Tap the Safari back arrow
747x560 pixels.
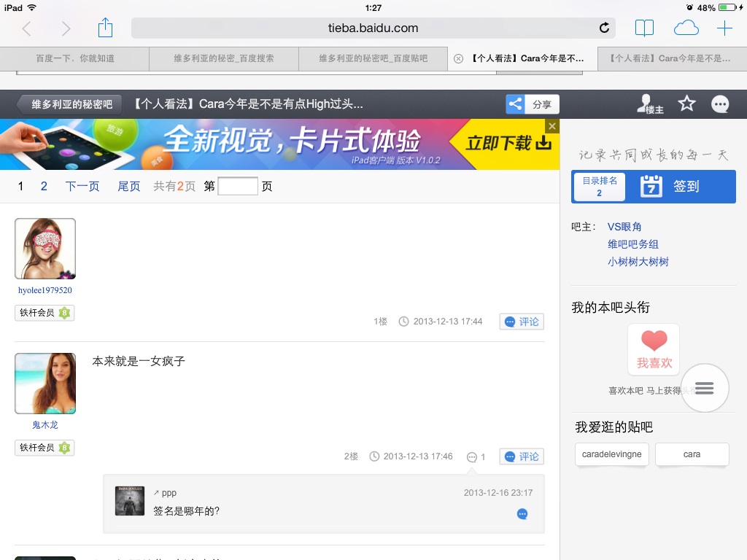pos(27,28)
